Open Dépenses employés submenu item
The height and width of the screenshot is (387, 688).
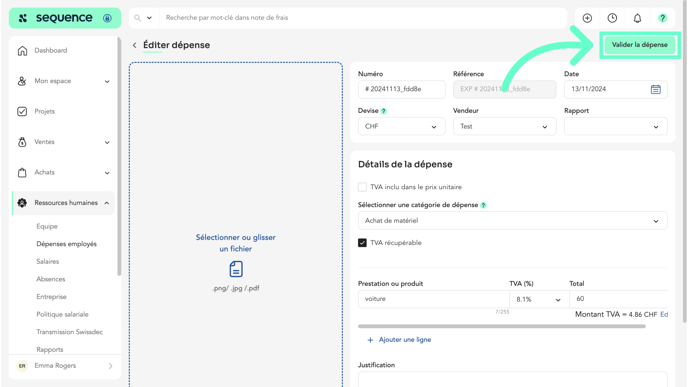[66, 244]
